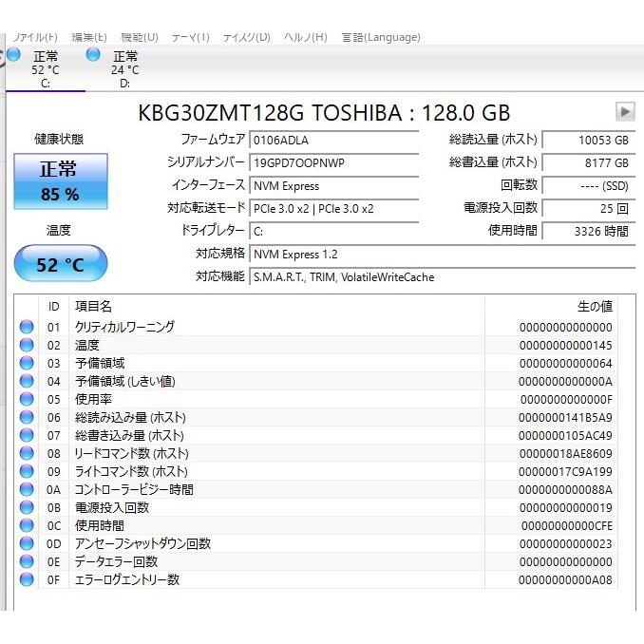Click status orb for データエラー回数 row
The height and width of the screenshot is (644, 644).
click(x=27, y=562)
